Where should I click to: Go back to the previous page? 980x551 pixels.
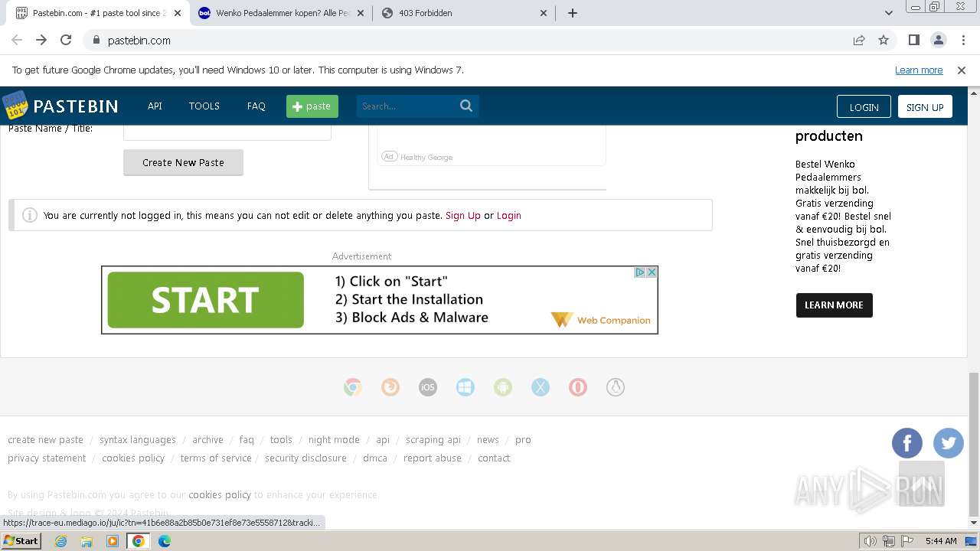[x=17, y=41]
